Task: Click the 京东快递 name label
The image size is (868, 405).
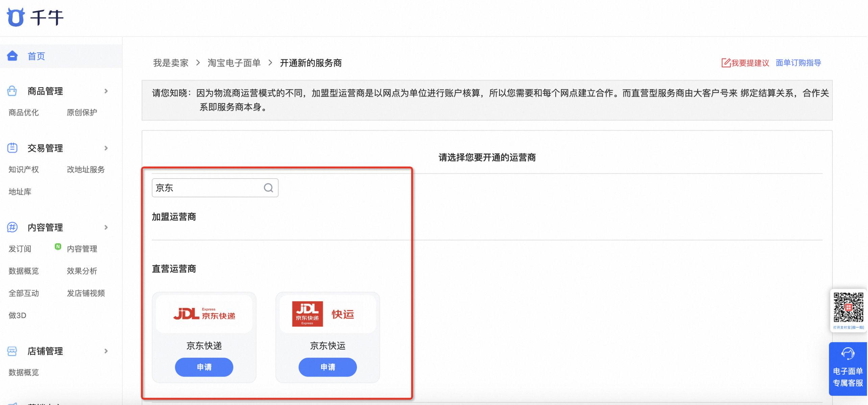Action: [x=204, y=346]
